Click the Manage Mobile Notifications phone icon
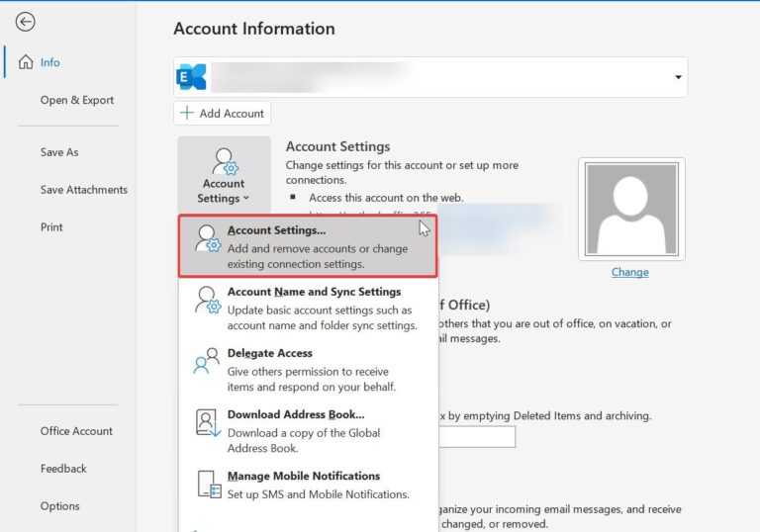The height and width of the screenshot is (532, 760). pos(208,485)
